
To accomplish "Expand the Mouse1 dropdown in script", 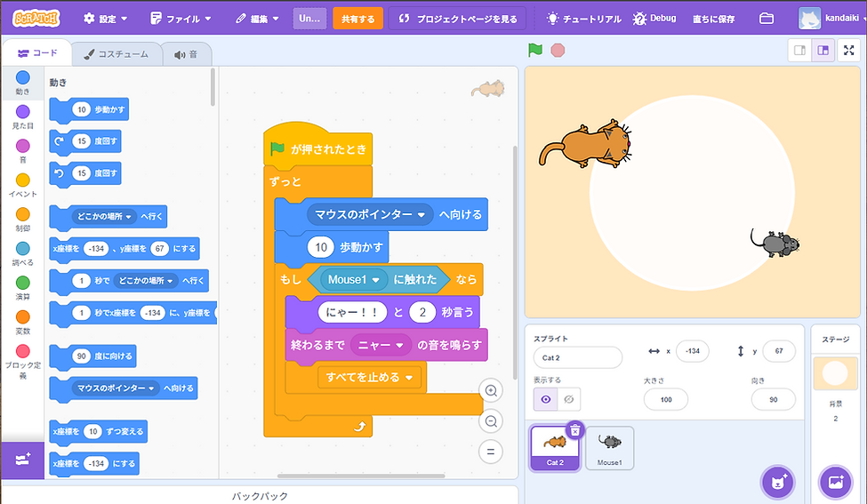I will point(353,280).
